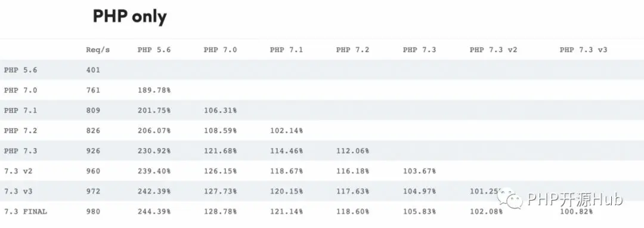Select the 7.3 FINAL row label

26,211
